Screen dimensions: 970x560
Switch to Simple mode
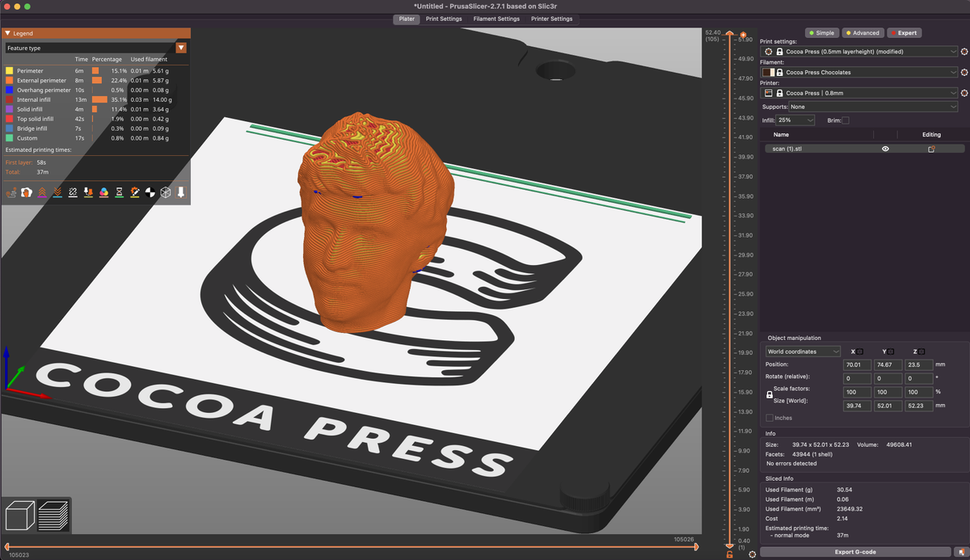[821, 33]
